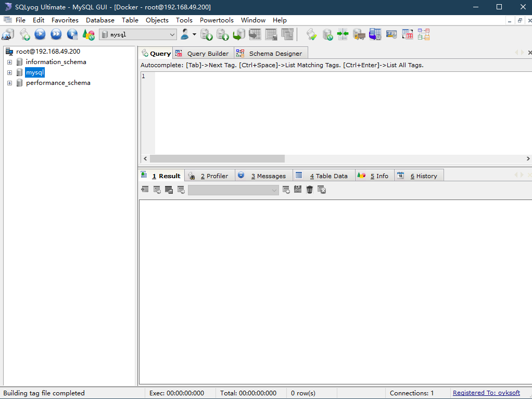Click the Schema Designer diagram toolbar icon
This screenshot has height=399, width=532.
[424, 34]
